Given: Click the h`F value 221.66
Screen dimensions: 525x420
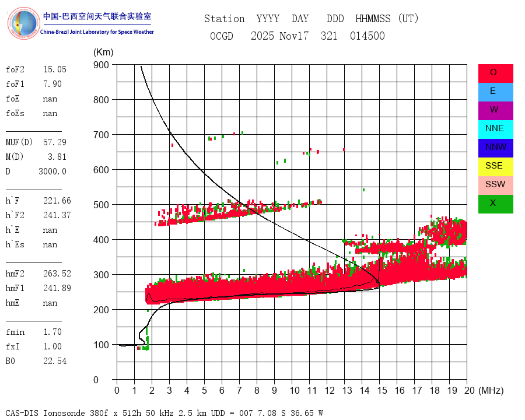Looking at the screenshot, I should click(57, 201).
